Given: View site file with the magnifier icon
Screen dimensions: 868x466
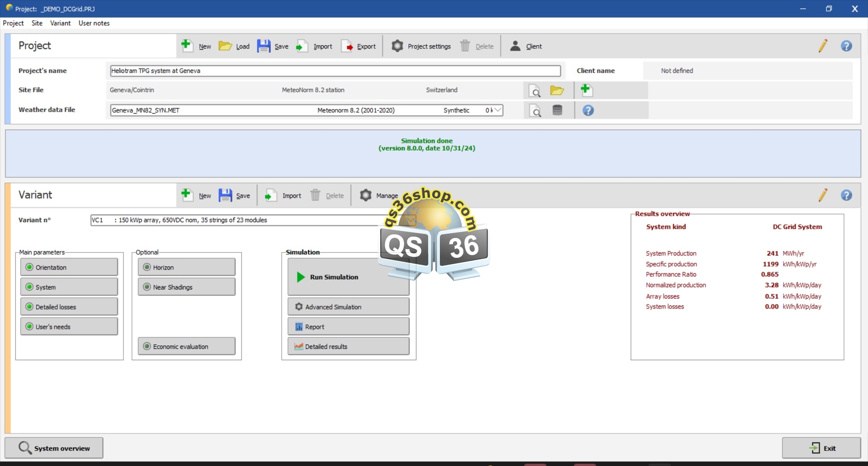Looking at the screenshot, I should pos(535,90).
